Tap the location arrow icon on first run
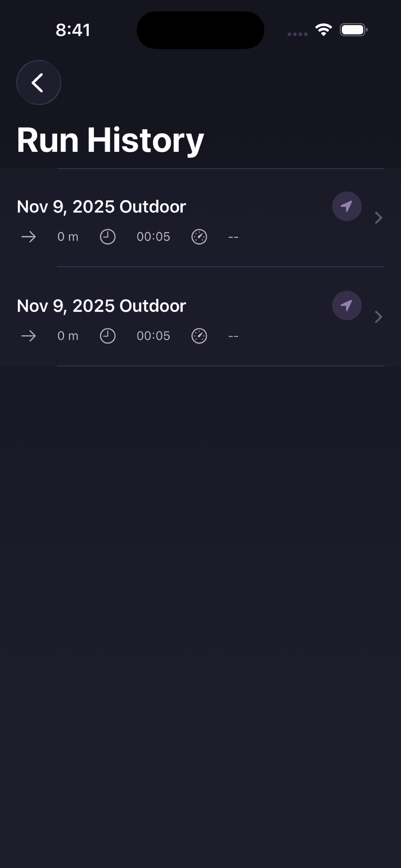Viewport: 401px width, 868px height. coord(346,206)
